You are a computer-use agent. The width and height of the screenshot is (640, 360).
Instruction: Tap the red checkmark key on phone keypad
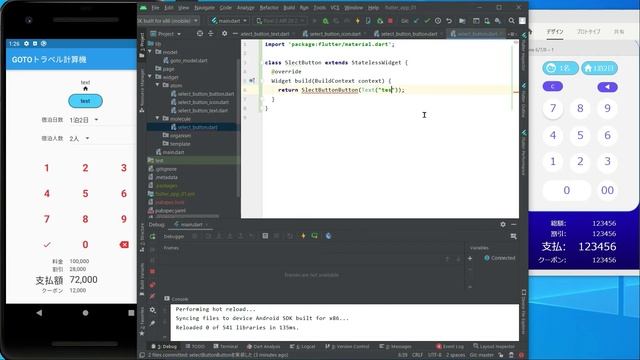(47, 244)
